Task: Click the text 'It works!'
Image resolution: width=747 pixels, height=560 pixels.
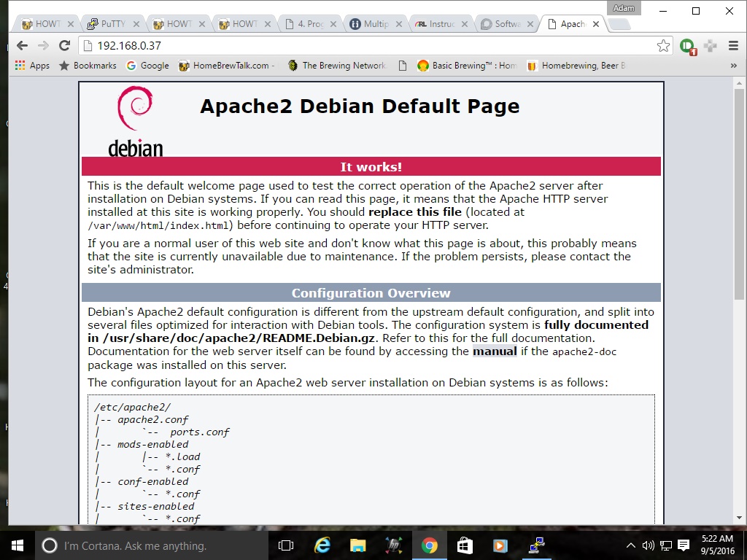Action: pos(371,167)
